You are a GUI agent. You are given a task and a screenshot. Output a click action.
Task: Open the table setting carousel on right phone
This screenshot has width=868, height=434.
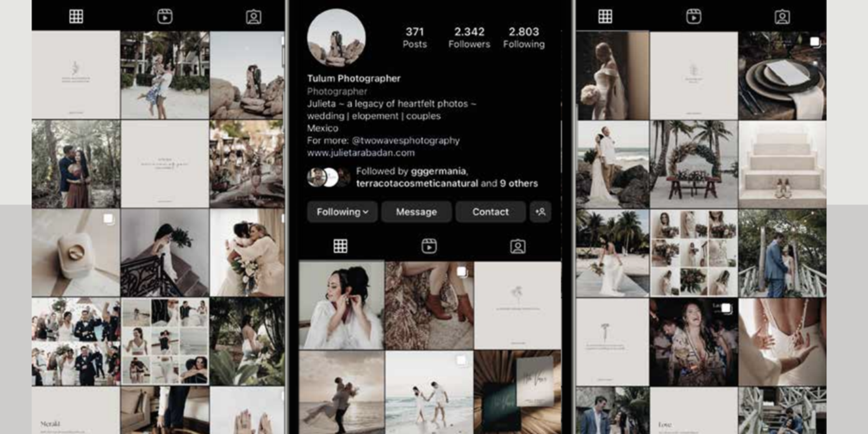coord(782,75)
